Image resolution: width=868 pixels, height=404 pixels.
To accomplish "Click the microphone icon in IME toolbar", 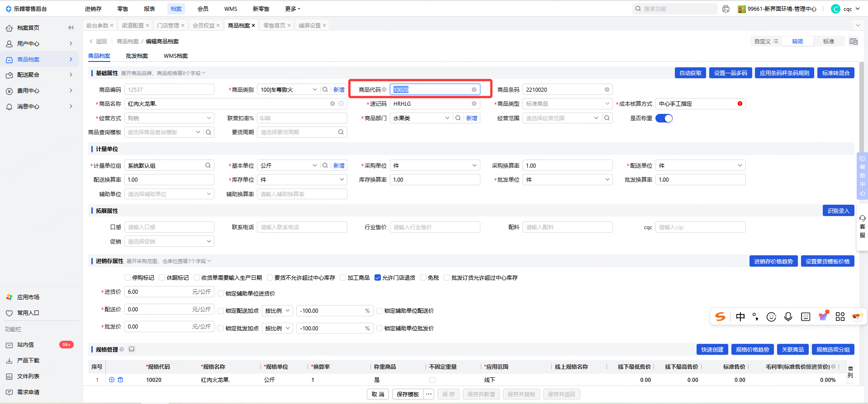I will point(788,317).
